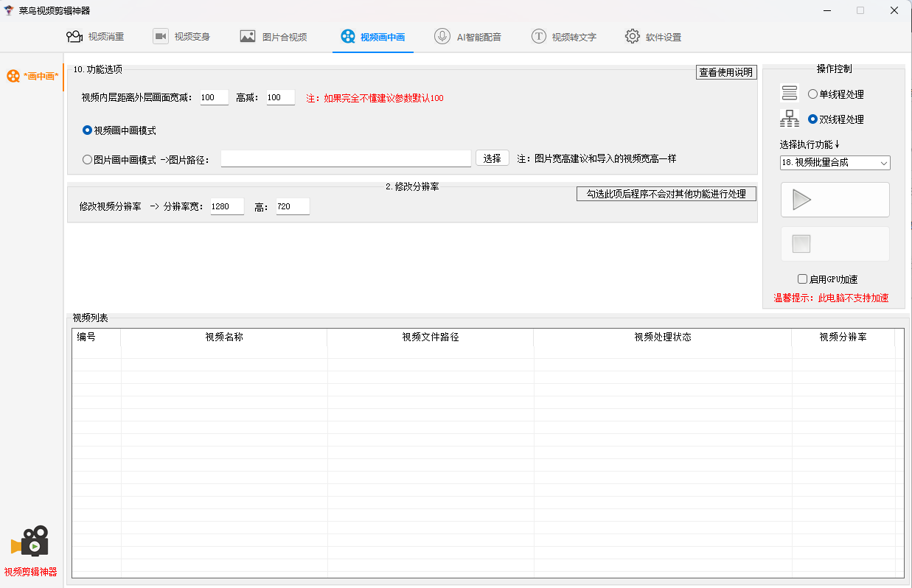Image resolution: width=912 pixels, height=588 pixels.
Task: Click the 分辨率宽 input field showing 1280
Action: click(x=226, y=207)
